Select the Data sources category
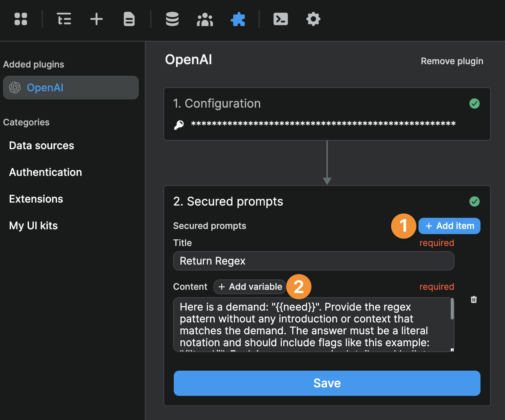 [41, 145]
